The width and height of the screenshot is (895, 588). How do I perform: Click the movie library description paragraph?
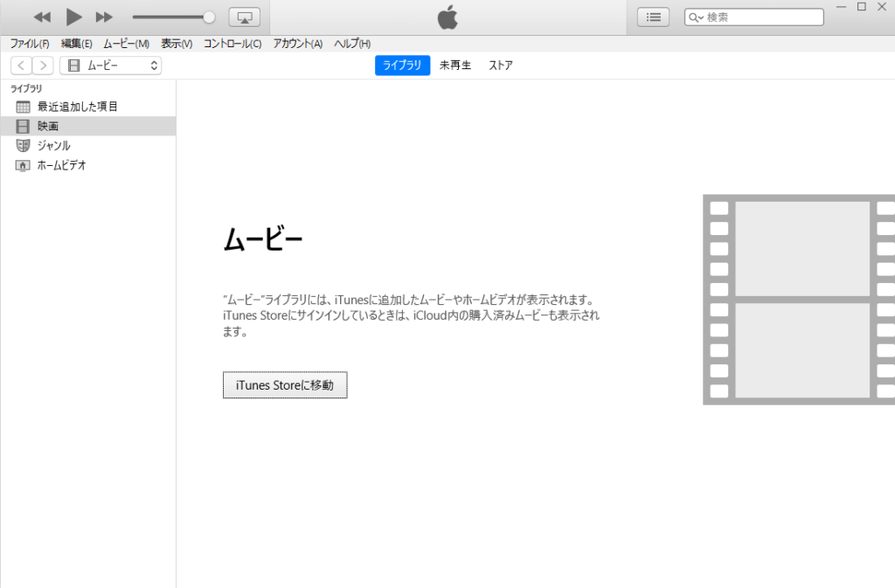pos(411,315)
